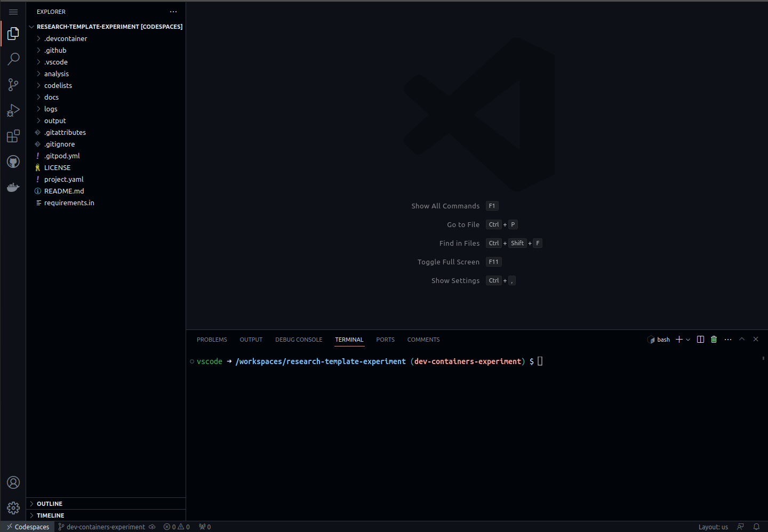Open the .gitpod.yml file
The width and height of the screenshot is (768, 532).
[106, 156]
